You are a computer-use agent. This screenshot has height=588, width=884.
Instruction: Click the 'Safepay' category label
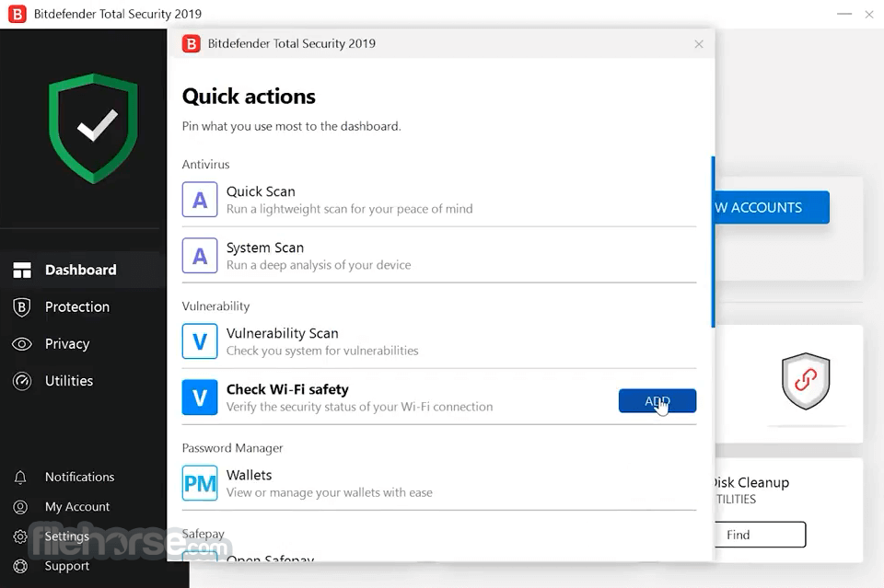pyautogui.click(x=203, y=534)
